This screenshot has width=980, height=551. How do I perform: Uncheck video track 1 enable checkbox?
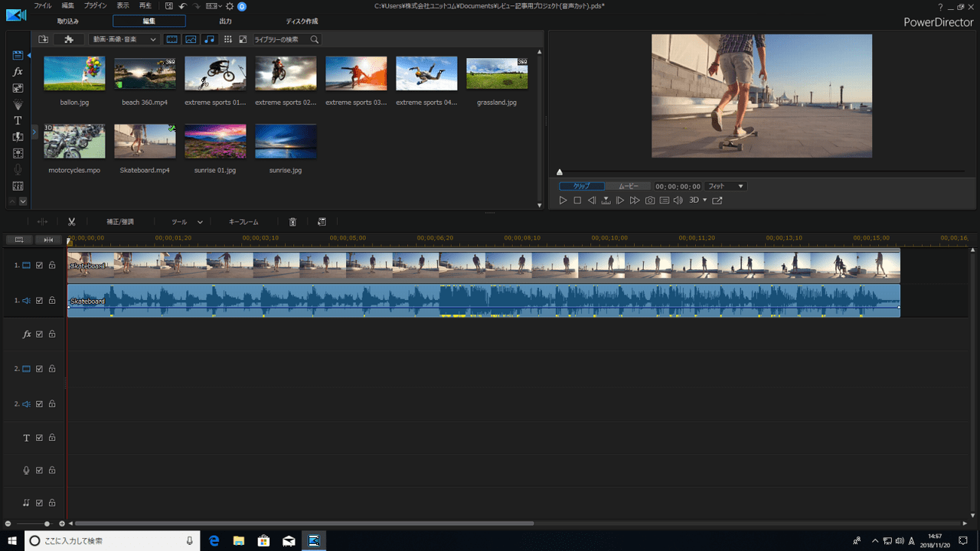pyautogui.click(x=40, y=266)
